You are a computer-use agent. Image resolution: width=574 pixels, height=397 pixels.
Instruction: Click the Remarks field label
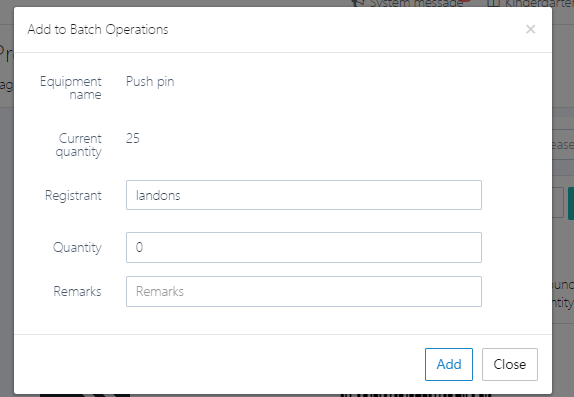(77, 292)
